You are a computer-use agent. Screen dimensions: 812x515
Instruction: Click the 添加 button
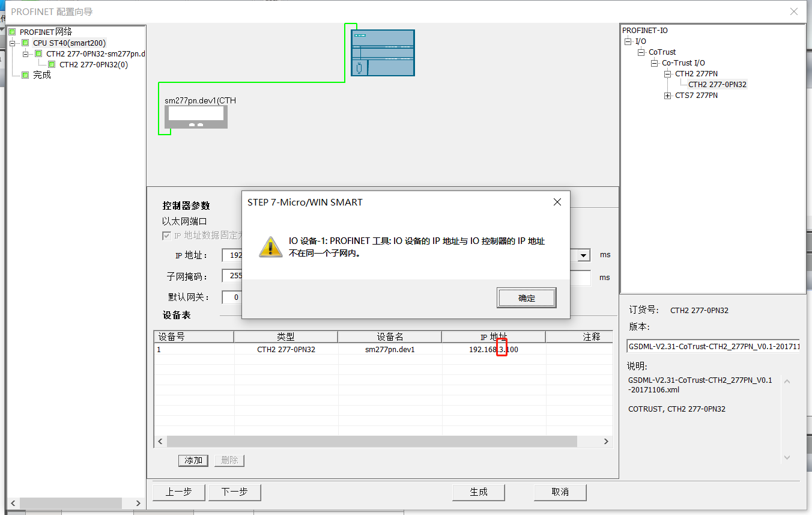point(193,460)
